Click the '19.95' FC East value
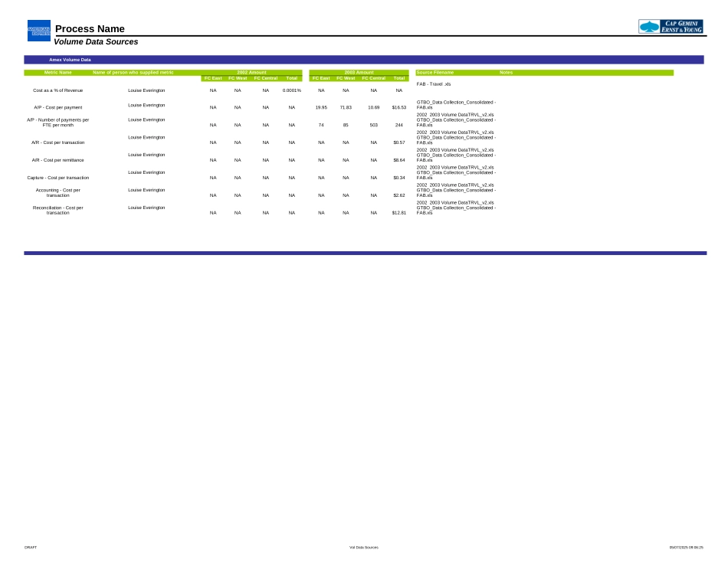Image resolution: width=728 pixels, height=563 pixels. coord(321,107)
